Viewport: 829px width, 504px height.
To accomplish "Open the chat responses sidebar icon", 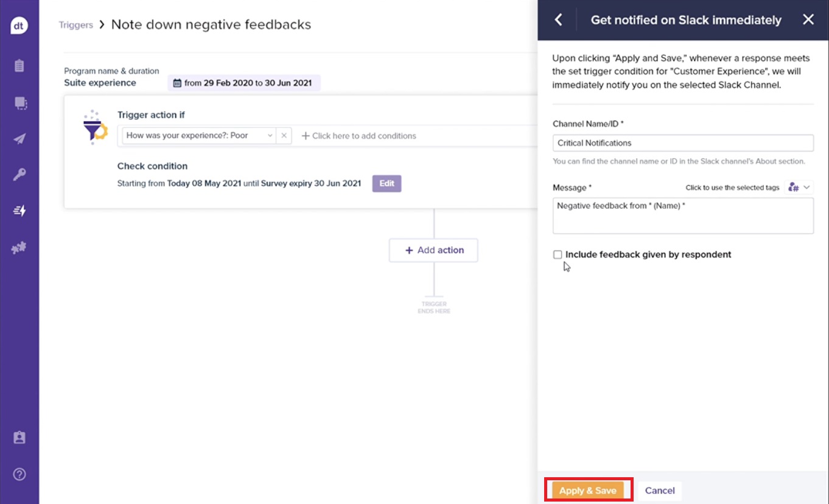I will click(19, 103).
